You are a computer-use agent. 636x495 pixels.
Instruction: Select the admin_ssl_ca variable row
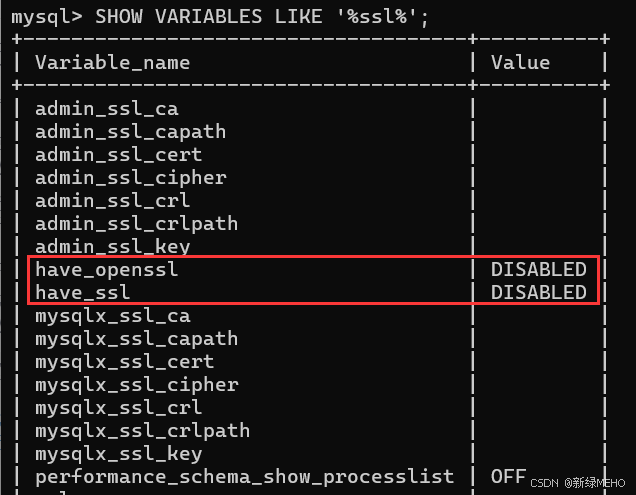tap(106, 109)
